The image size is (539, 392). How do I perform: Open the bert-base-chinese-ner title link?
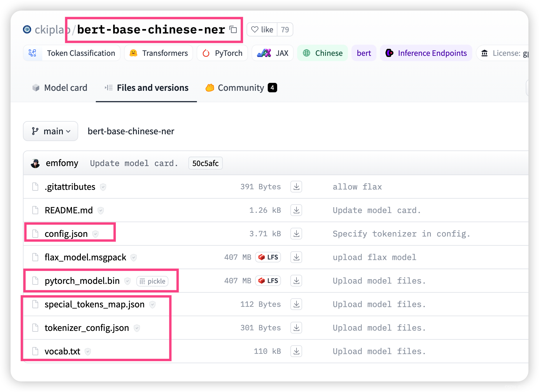tap(151, 29)
